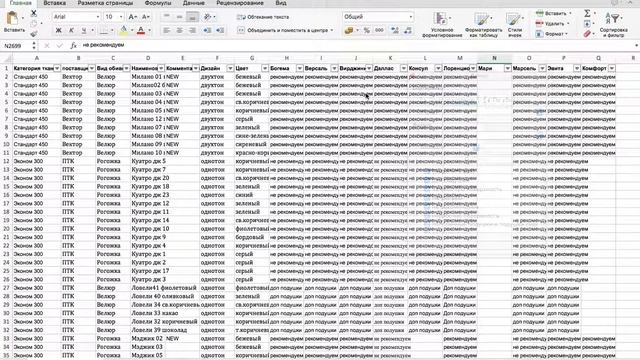
Task: Click the increase indent icon
Action: [220, 31]
